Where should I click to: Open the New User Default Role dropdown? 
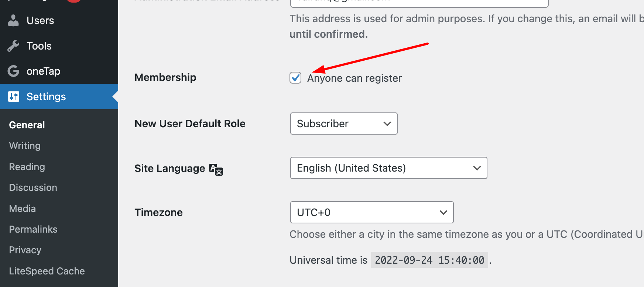pos(344,124)
